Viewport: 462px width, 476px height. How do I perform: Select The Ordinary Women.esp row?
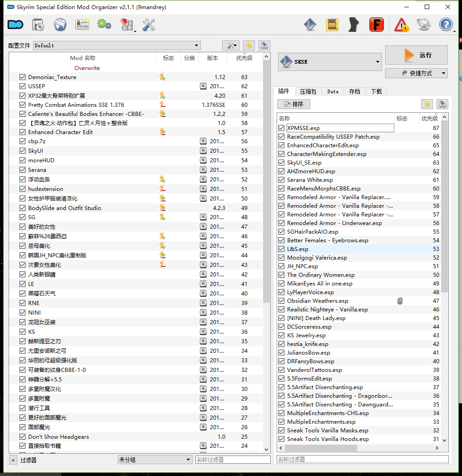[359, 275]
